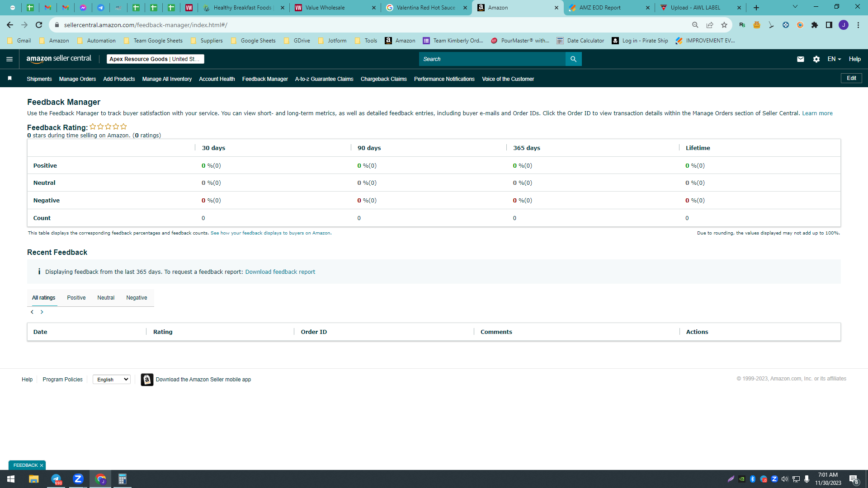Open a new browser tab
The width and height of the screenshot is (868, 488).
tap(756, 8)
